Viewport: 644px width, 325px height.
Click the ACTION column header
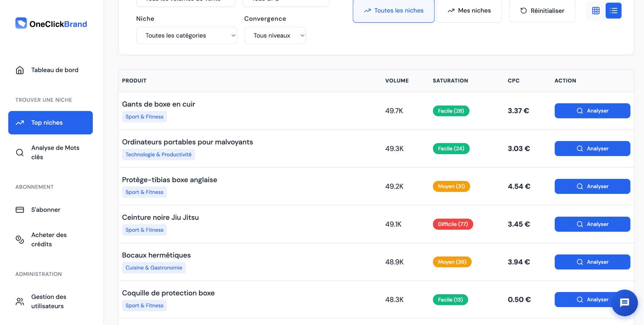[x=565, y=81]
